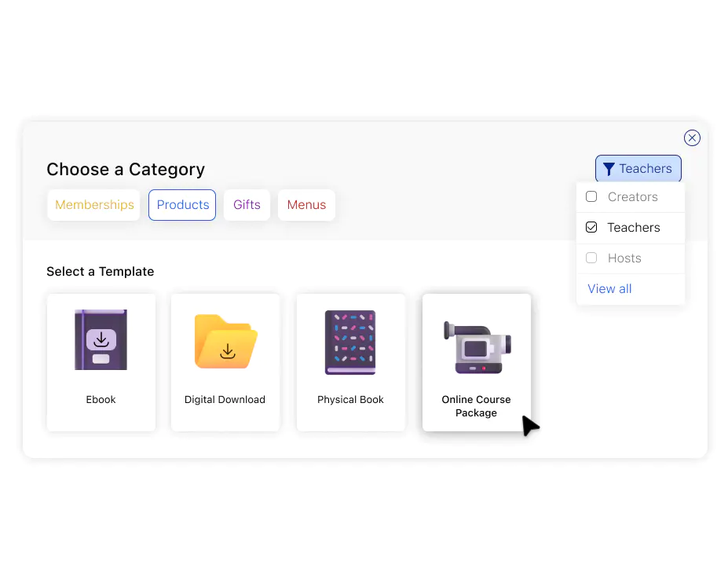Image resolution: width=728 pixels, height=579 pixels.
Task: Select the Products category tab
Action: point(182,205)
